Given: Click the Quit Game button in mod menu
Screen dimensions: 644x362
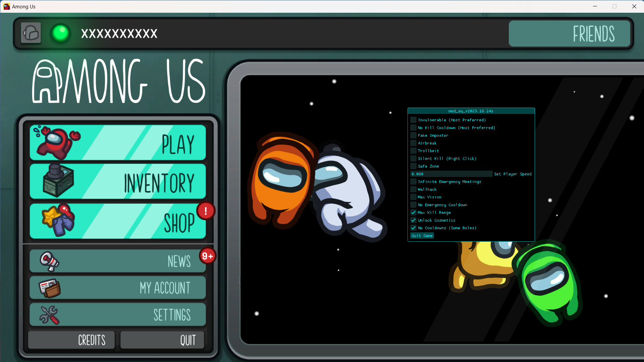Looking at the screenshot, I should (422, 236).
